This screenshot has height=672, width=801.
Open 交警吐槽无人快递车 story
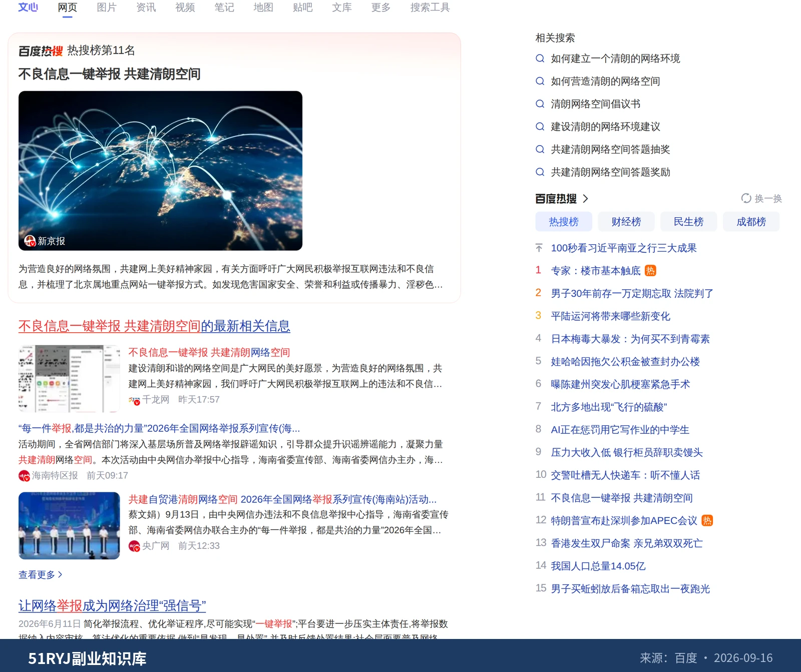tap(625, 475)
